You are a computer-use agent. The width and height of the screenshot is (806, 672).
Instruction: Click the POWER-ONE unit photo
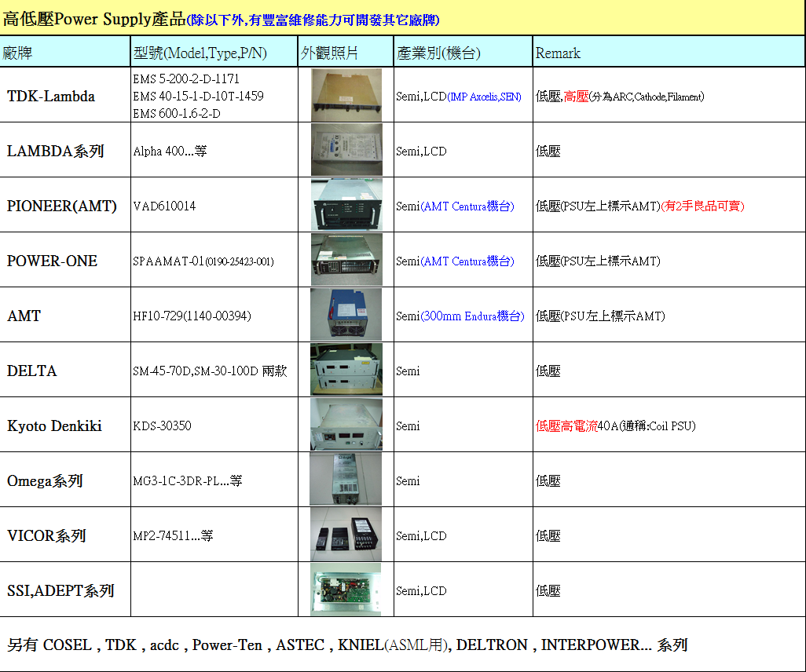pyautogui.click(x=346, y=259)
